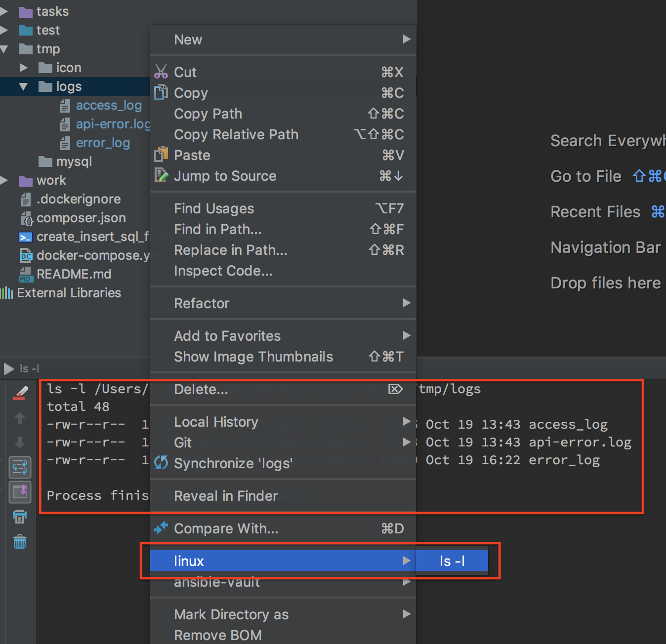This screenshot has width=666, height=644.
Task: Click the Paste clipboard icon
Action: tap(161, 155)
